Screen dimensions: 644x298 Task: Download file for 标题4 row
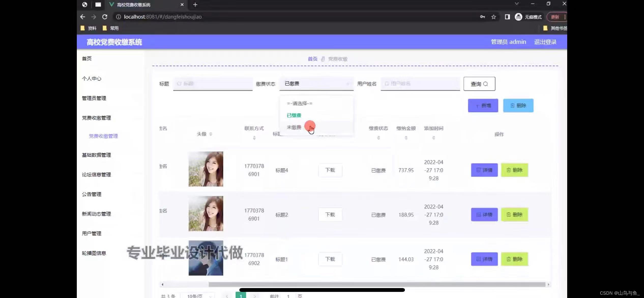pyautogui.click(x=330, y=170)
